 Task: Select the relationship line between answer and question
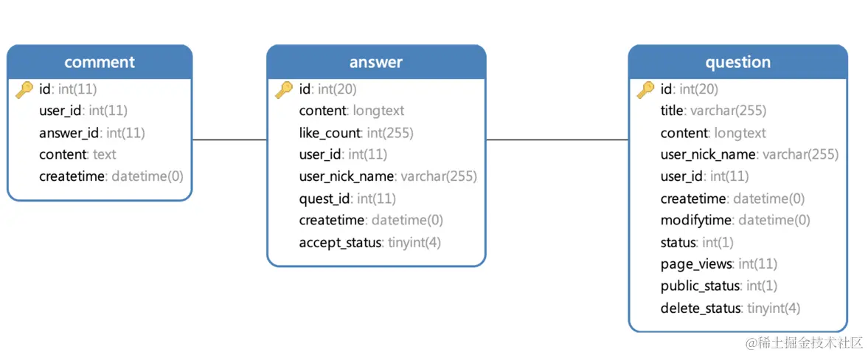pyautogui.click(x=557, y=139)
